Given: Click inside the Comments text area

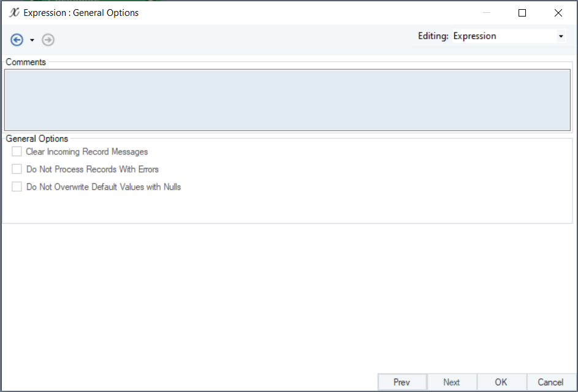Looking at the screenshot, I should tap(287, 100).
